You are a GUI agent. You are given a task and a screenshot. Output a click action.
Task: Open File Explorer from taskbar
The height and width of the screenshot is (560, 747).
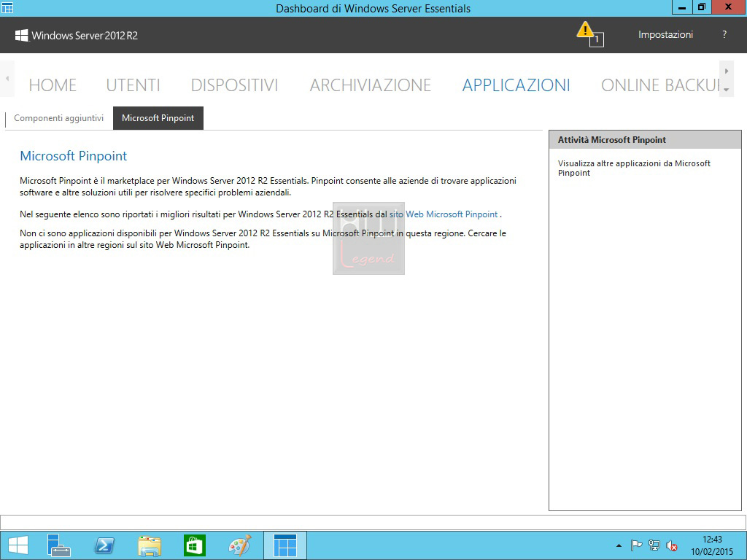150,545
